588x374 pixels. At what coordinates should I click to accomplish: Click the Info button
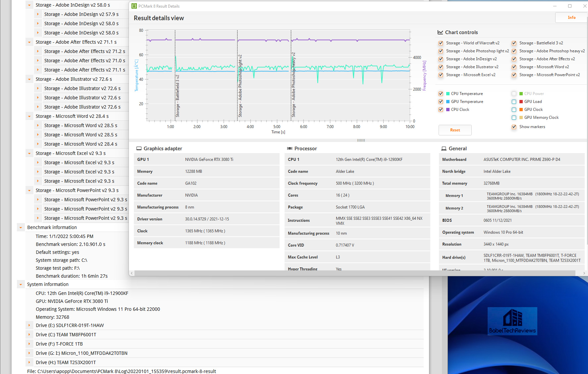[x=571, y=18]
